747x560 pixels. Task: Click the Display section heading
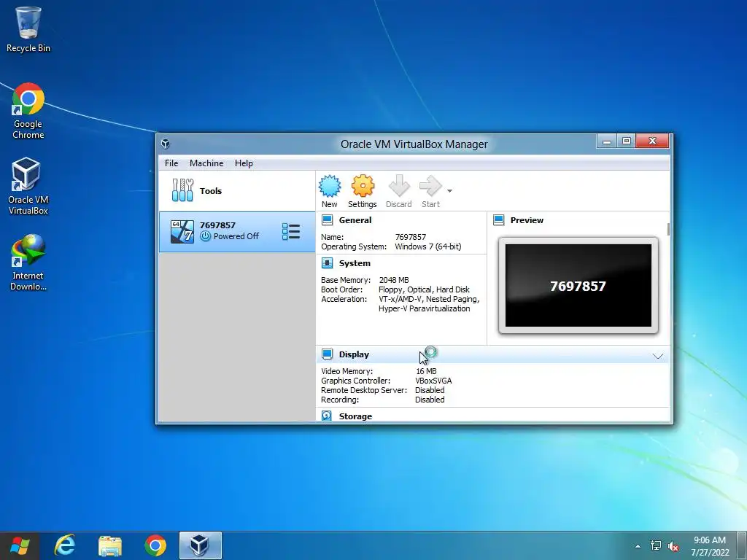[x=354, y=354]
